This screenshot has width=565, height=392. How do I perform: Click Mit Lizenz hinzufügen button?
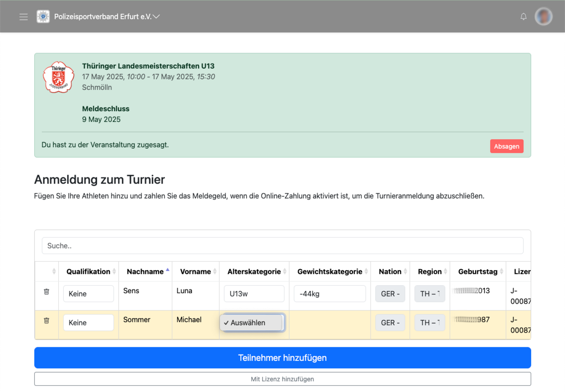pyautogui.click(x=282, y=379)
